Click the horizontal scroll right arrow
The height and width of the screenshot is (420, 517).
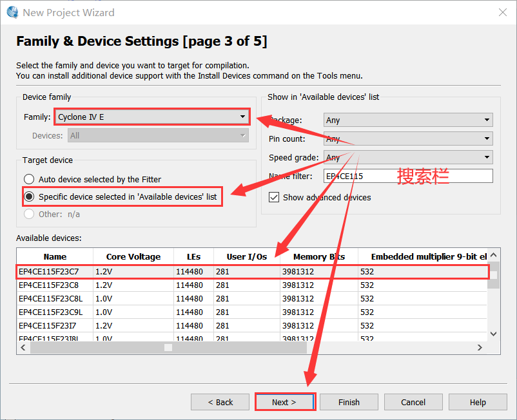pos(480,347)
